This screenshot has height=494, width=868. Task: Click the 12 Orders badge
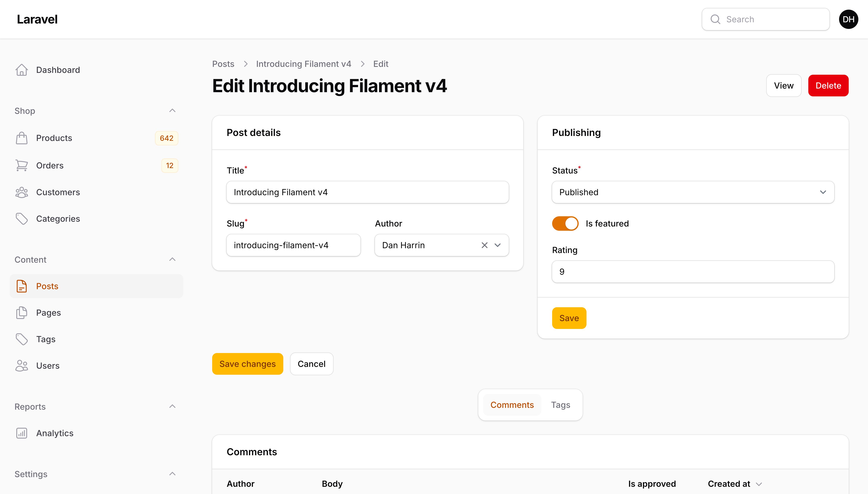[169, 166]
